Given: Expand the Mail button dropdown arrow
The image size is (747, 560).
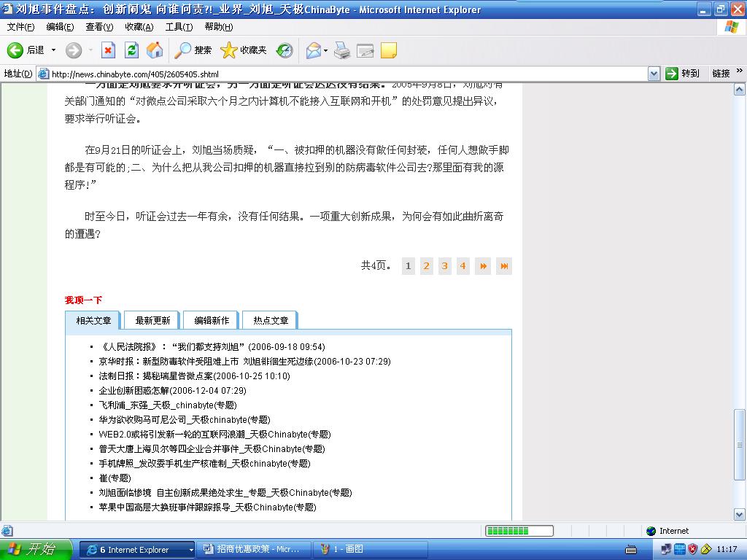Looking at the screenshot, I should [325, 50].
